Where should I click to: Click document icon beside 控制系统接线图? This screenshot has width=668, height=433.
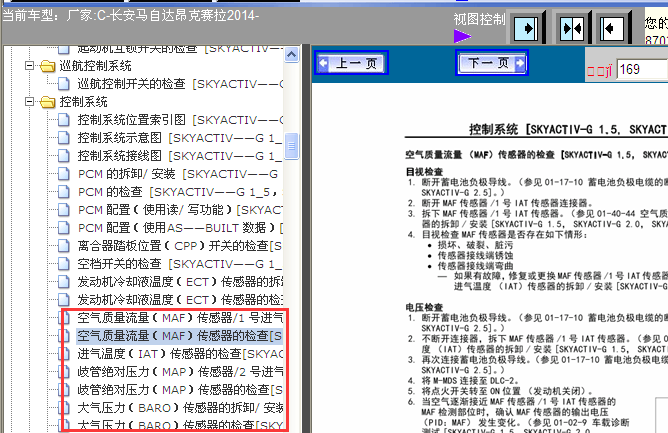[x=63, y=156]
